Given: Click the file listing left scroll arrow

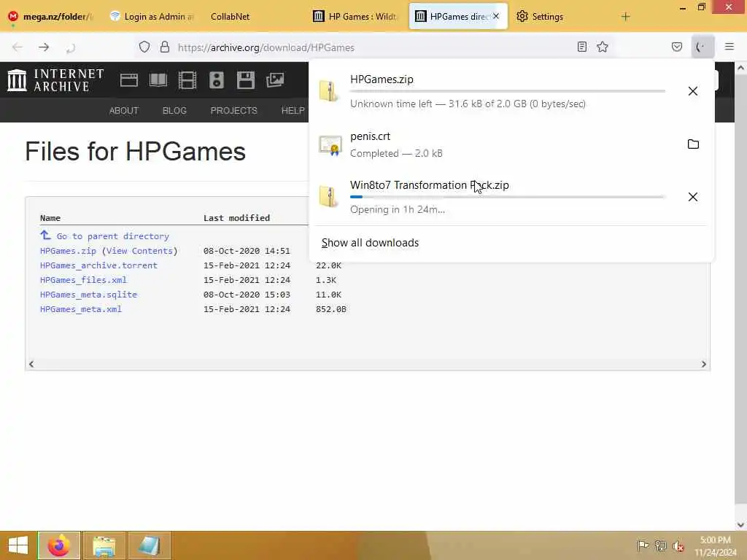Looking at the screenshot, I should (x=31, y=365).
